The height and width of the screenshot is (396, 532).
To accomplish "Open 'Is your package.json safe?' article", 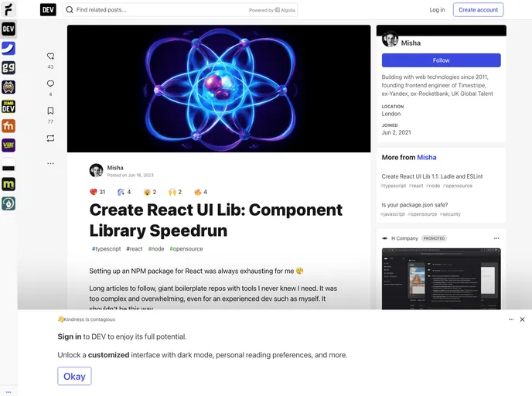I will tap(414, 205).
